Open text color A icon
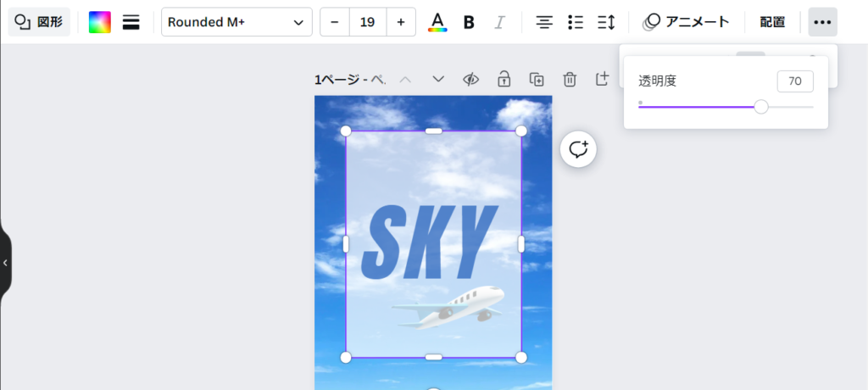 (x=437, y=22)
